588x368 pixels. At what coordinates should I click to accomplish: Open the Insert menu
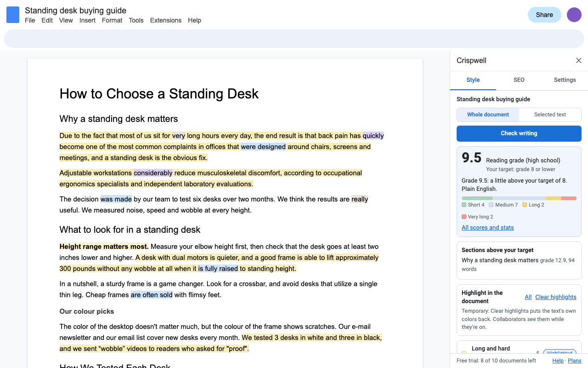point(87,20)
